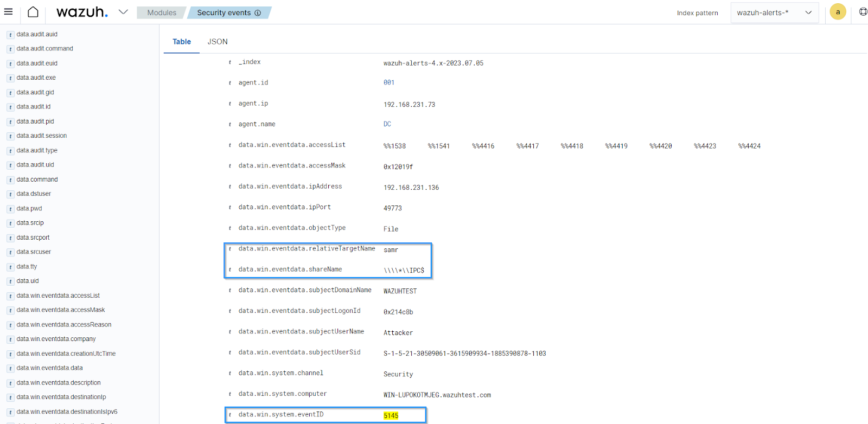
Task: Open the user avatar 'a' menu
Action: [x=838, y=12]
